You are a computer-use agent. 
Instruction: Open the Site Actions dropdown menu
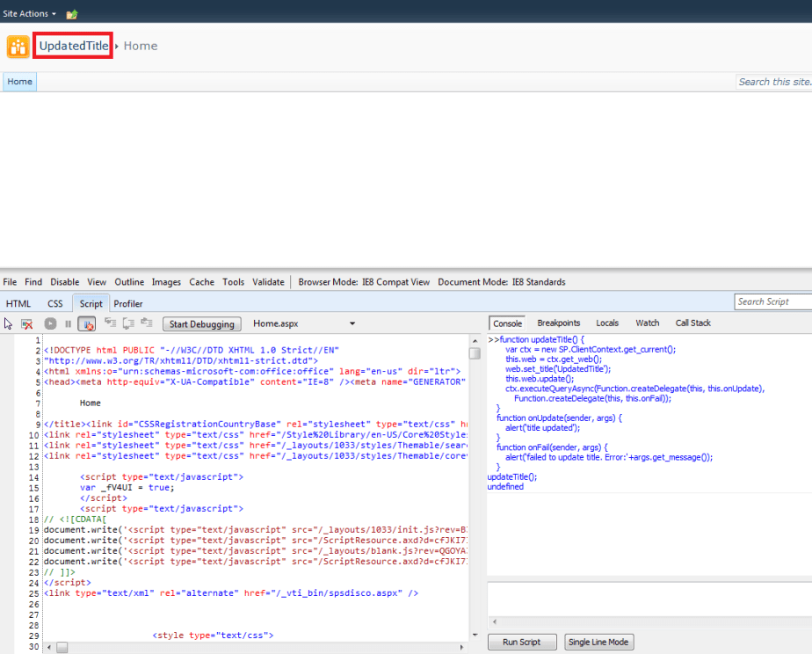click(29, 14)
